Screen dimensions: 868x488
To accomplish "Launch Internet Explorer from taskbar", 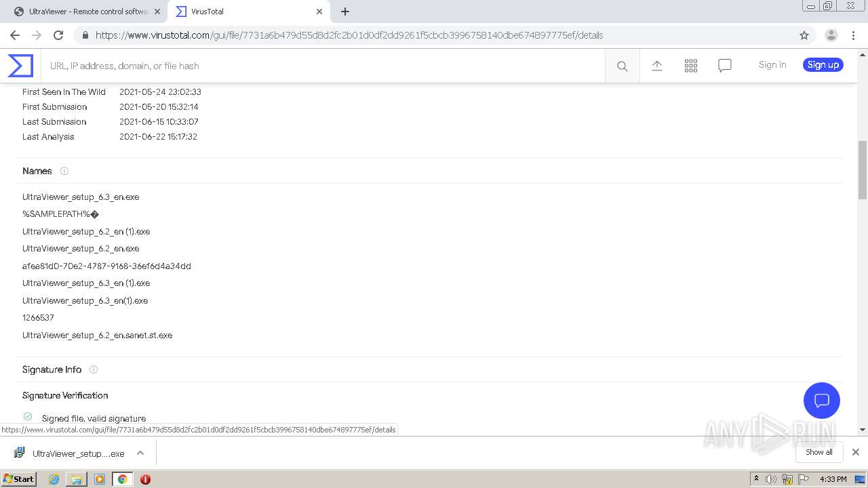I will [x=54, y=479].
